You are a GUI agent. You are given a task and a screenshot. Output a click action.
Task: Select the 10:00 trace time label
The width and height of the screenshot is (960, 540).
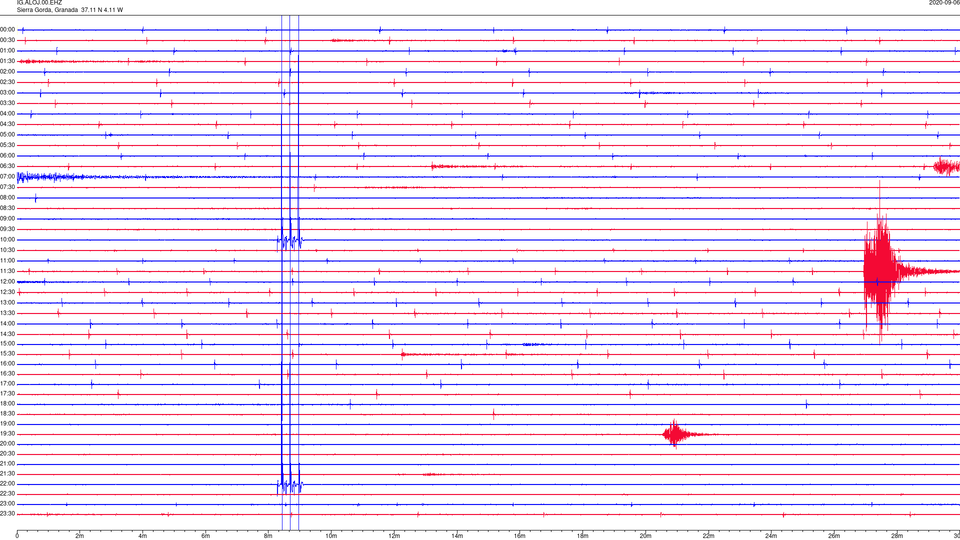(7, 239)
